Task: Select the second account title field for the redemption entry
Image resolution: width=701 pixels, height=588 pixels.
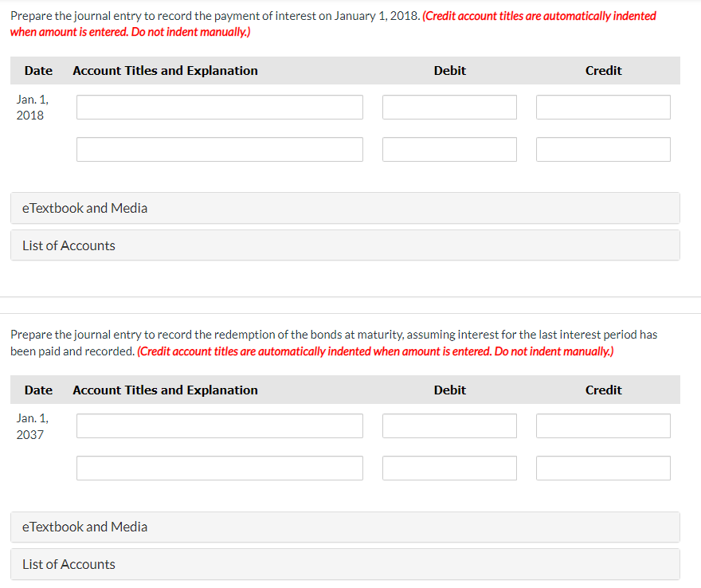Action: (219, 468)
